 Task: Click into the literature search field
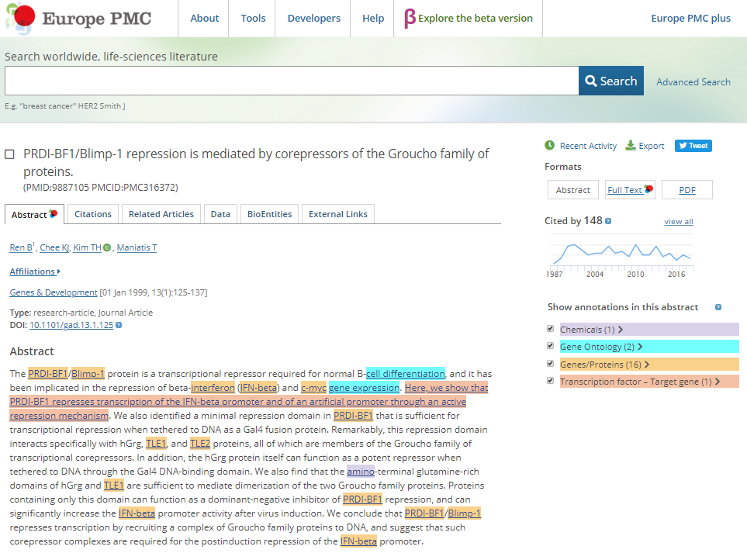[x=291, y=81]
